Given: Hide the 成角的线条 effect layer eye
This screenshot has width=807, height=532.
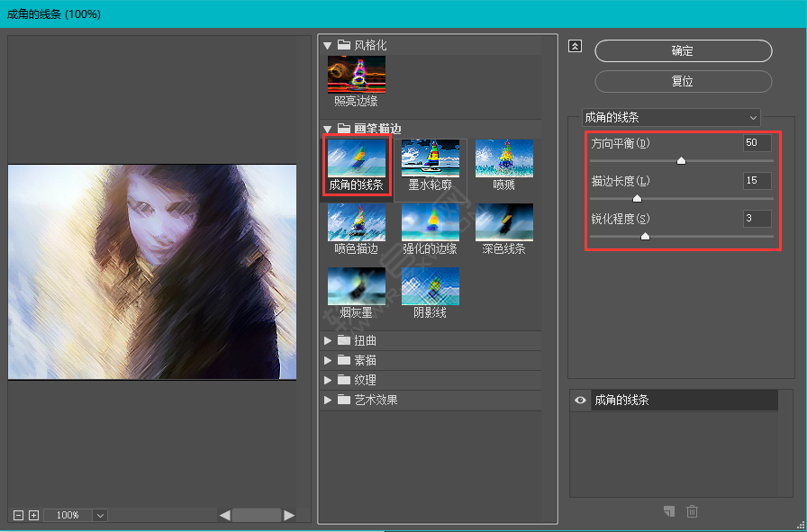Looking at the screenshot, I should 581,401.
